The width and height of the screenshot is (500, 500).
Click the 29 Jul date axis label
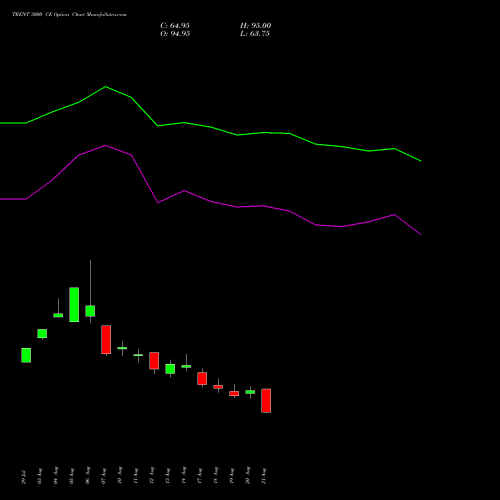pyautogui.click(x=23, y=477)
